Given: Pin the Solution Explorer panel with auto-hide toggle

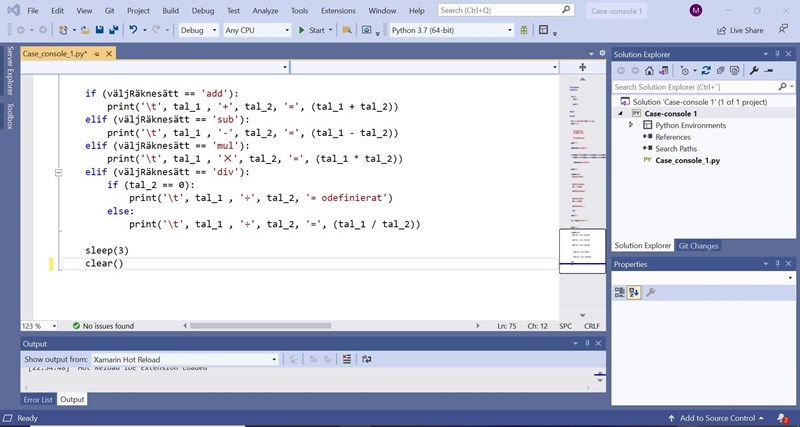Looking at the screenshot, I should coord(777,54).
